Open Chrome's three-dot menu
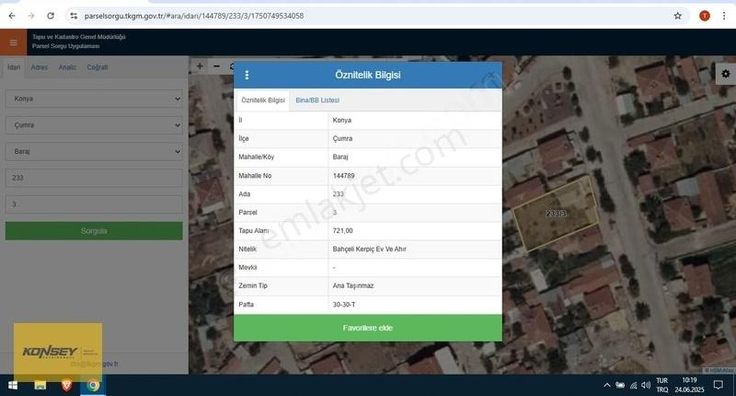Viewport: 736px width, 396px height. pos(724,16)
